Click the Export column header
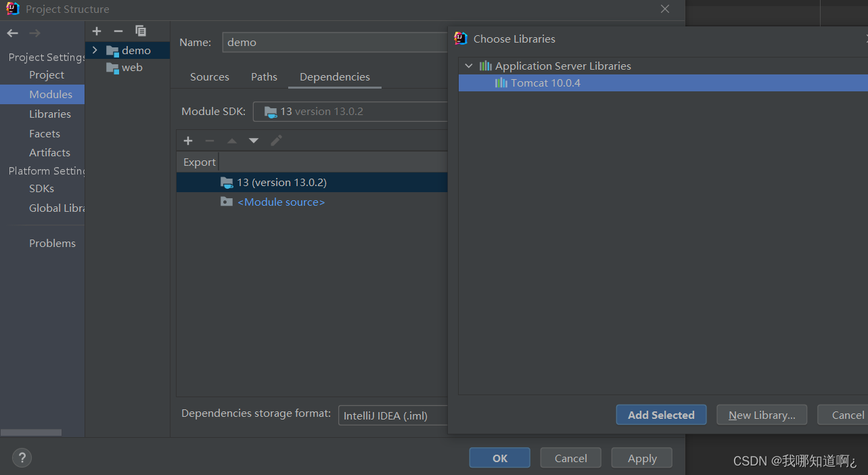Viewport: 868px width, 475px height. [200, 162]
